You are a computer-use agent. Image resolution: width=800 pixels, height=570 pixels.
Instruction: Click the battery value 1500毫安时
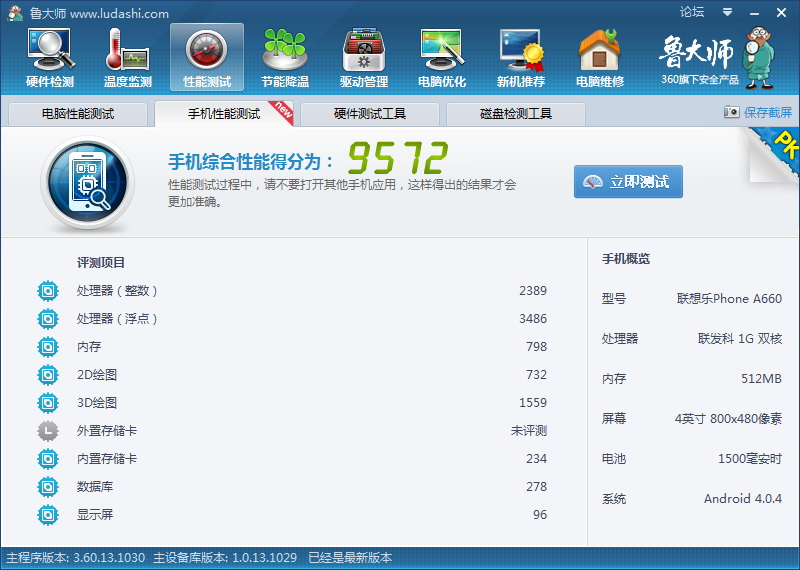[x=750, y=459]
